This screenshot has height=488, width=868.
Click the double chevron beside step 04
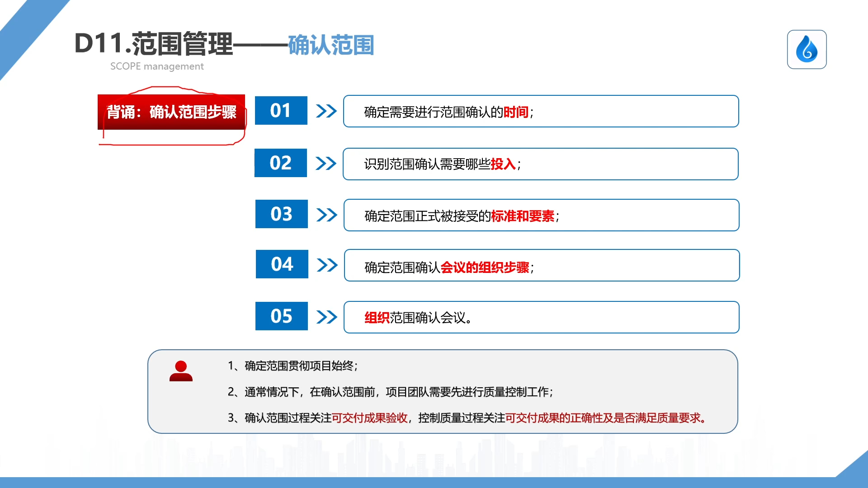pyautogui.click(x=327, y=265)
